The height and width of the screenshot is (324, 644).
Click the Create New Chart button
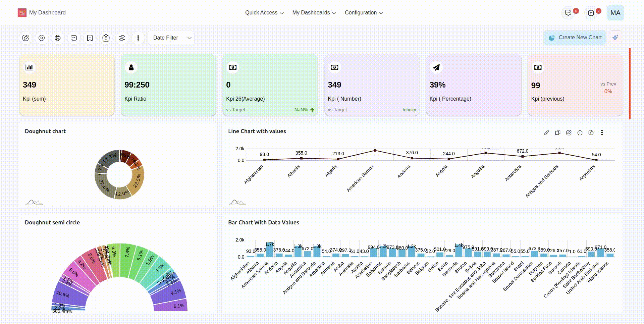(575, 38)
